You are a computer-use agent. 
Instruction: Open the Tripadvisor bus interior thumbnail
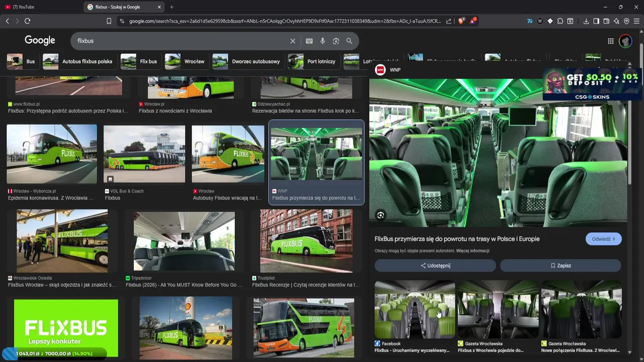[x=184, y=241]
